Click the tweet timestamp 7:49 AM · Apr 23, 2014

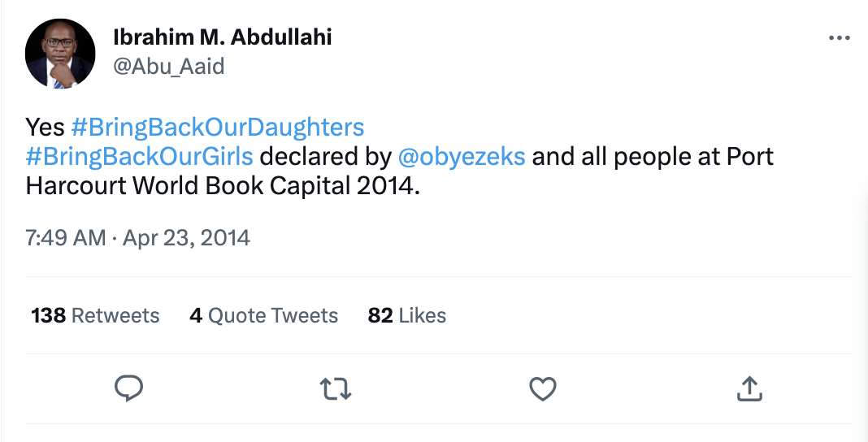[137, 238]
